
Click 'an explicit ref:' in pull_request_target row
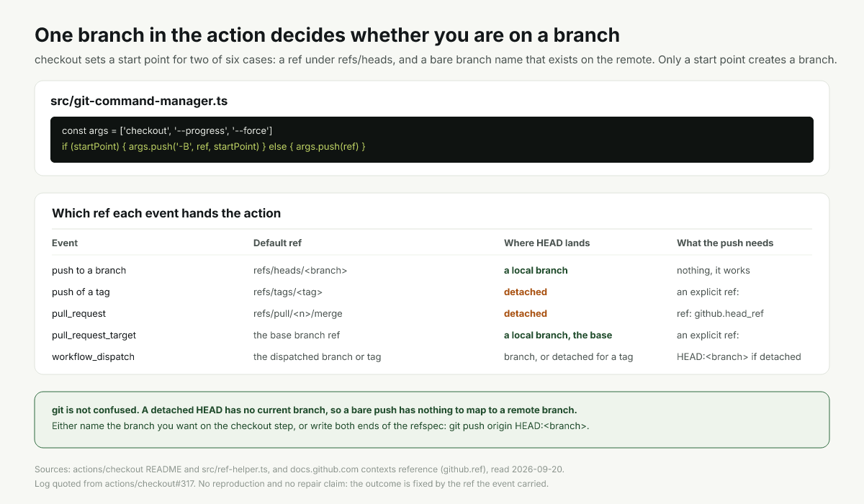[x=708, y=335]
